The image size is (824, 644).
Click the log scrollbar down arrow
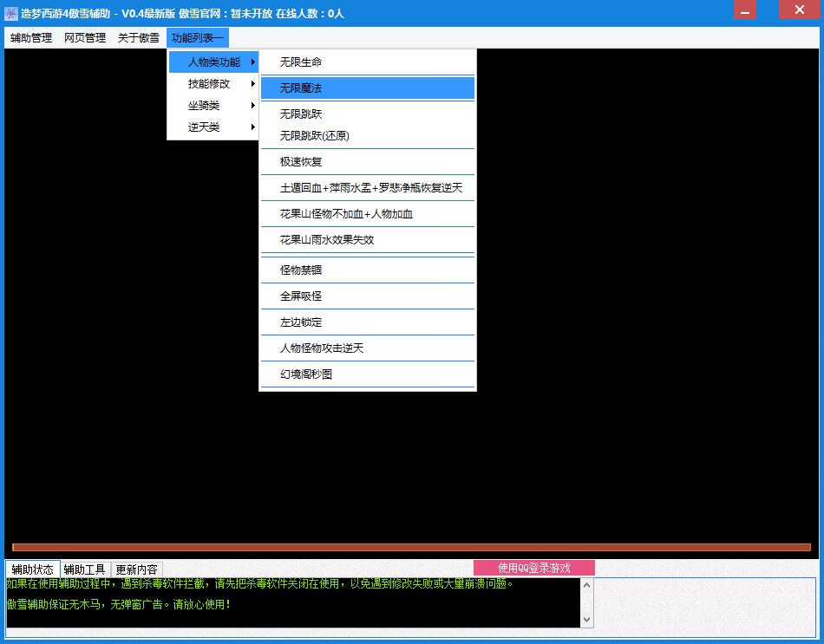point(587,619)
